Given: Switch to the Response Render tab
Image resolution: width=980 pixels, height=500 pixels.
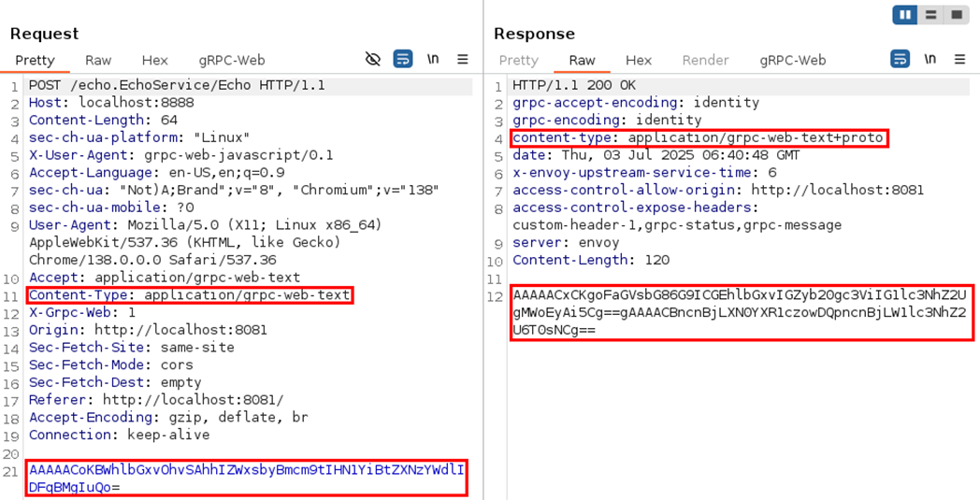Looking at the screenshot, I should [x=705, y=60].
